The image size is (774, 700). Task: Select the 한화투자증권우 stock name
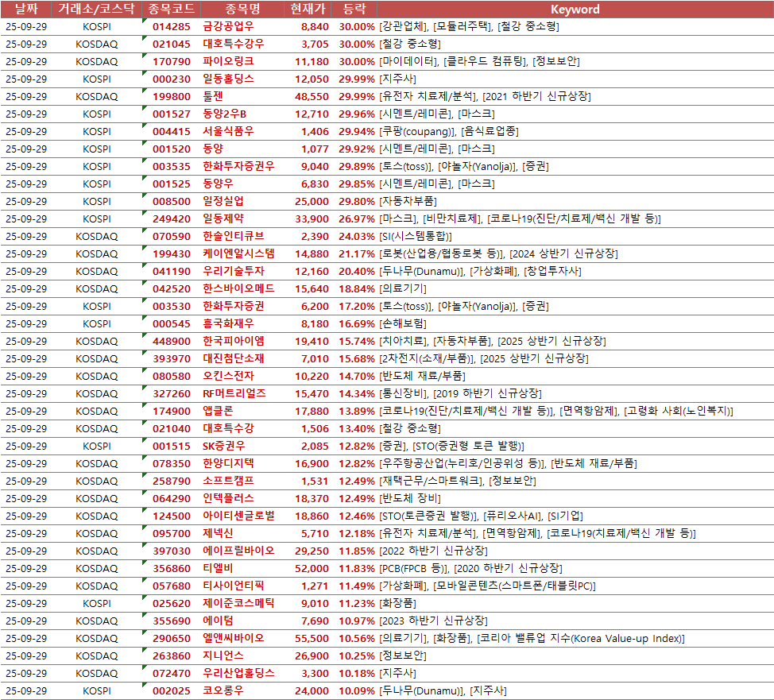[238, 166]
